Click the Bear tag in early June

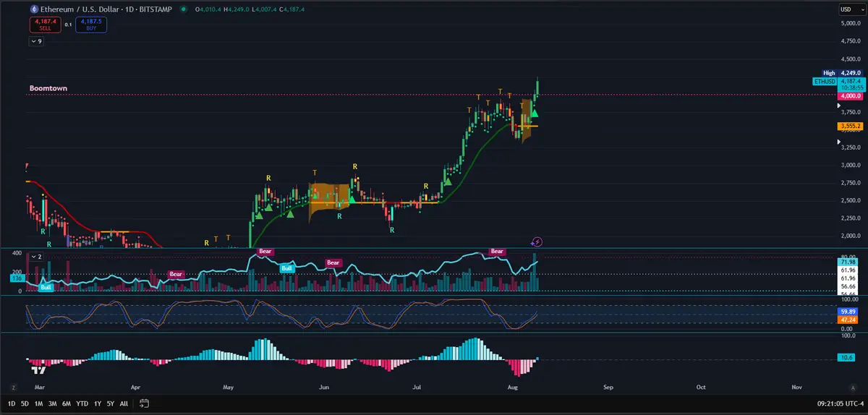pyautogui.click(x=333, y=262)
